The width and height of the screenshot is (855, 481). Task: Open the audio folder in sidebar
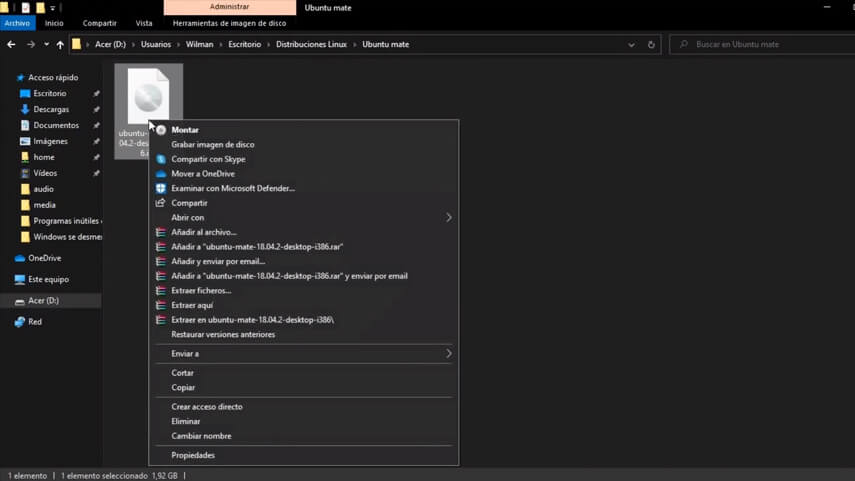pyautogui.click(x=43, y=189)
